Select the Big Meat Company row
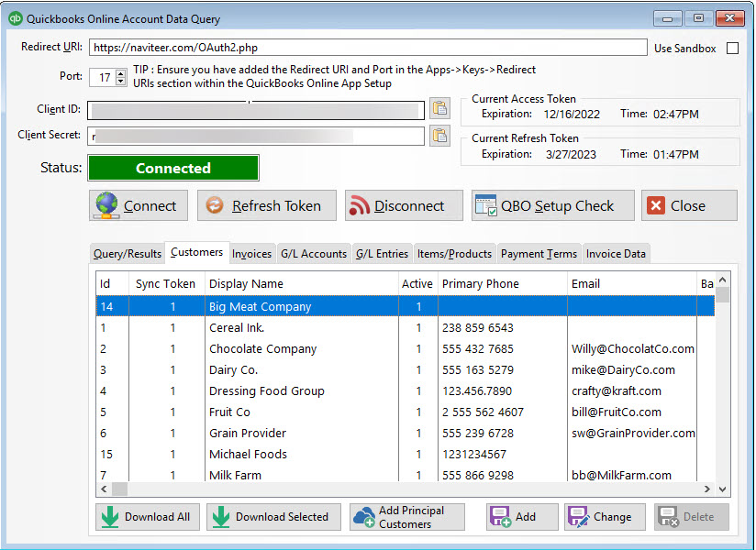Image resolution: width=756 pixels, height=550 pixels. tap(405, 306)
